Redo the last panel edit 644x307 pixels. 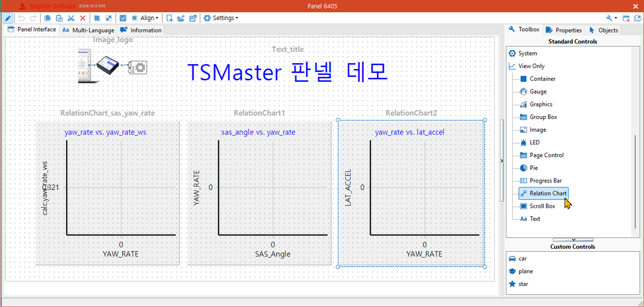[33, 18]
